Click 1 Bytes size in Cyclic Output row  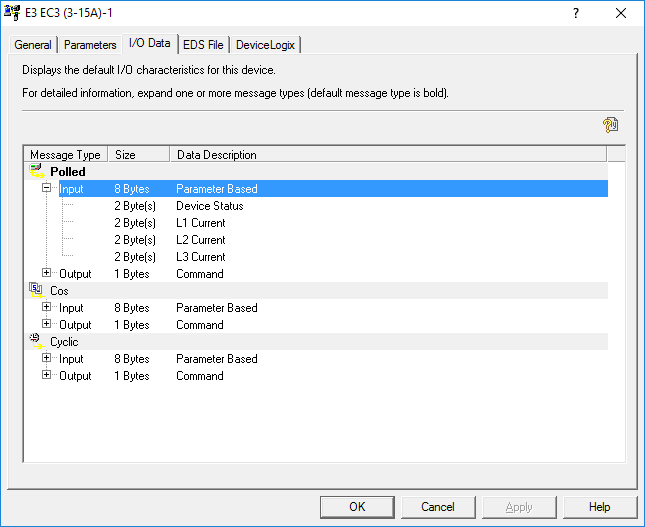pyautogui.click(x=132, y=376)
